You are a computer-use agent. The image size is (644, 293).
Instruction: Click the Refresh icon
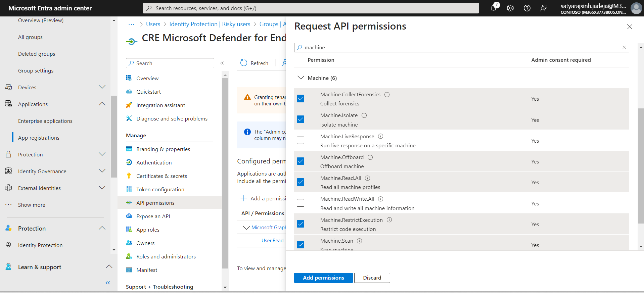tap(244, 63)
